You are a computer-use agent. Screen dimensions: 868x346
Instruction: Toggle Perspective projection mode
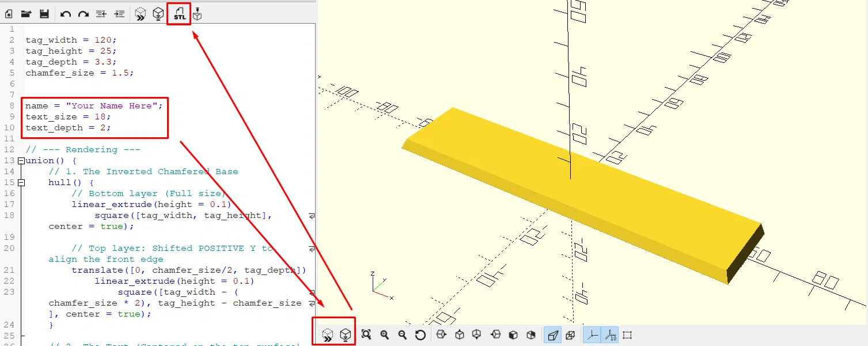click(x=552, y=335)
